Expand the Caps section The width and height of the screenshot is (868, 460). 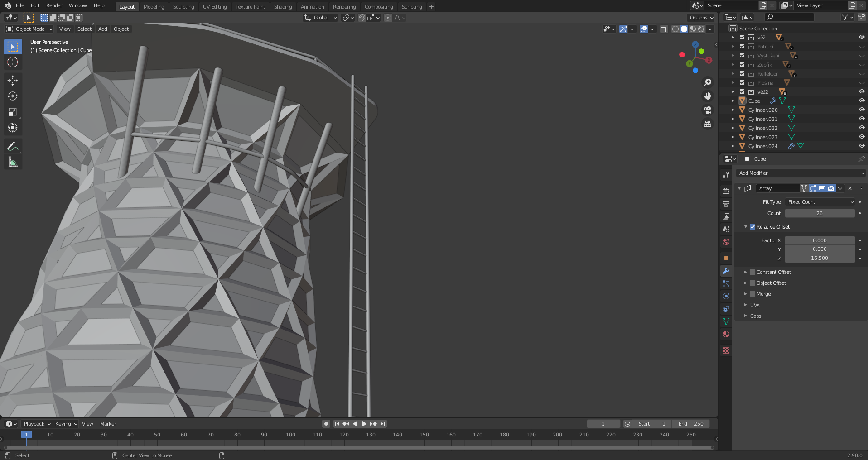(x=755, y=316)
